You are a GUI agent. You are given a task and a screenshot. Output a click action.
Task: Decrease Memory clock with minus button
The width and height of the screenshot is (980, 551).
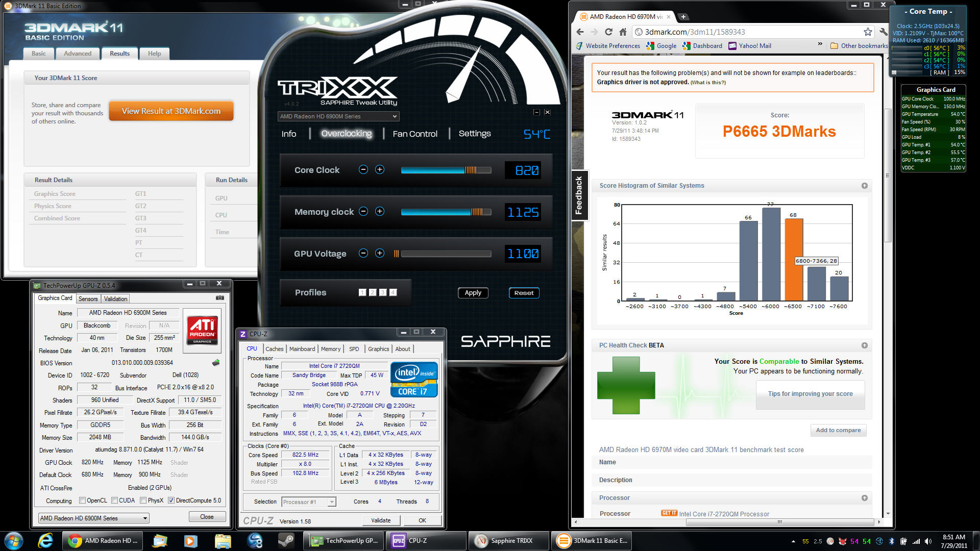[x=363, y=211]
